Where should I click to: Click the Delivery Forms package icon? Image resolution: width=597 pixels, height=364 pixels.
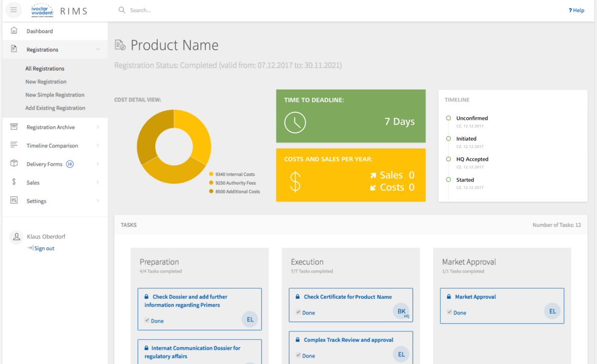tap(14, 164)
